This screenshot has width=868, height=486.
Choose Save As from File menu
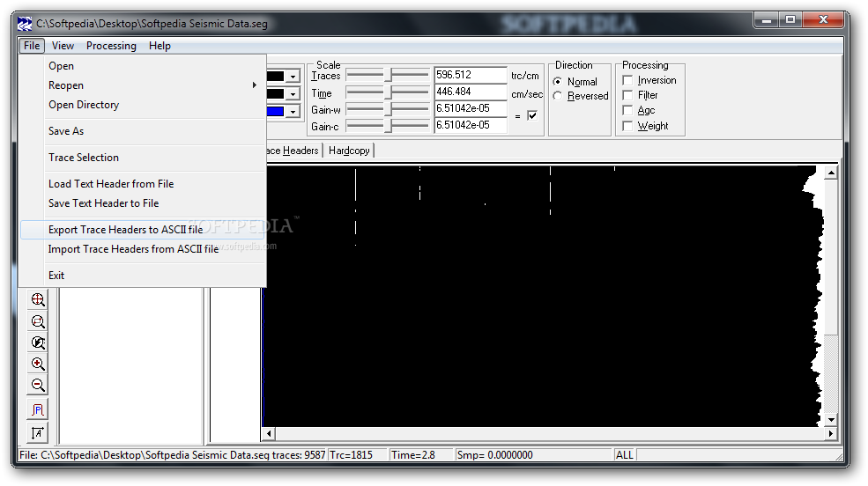142,131
